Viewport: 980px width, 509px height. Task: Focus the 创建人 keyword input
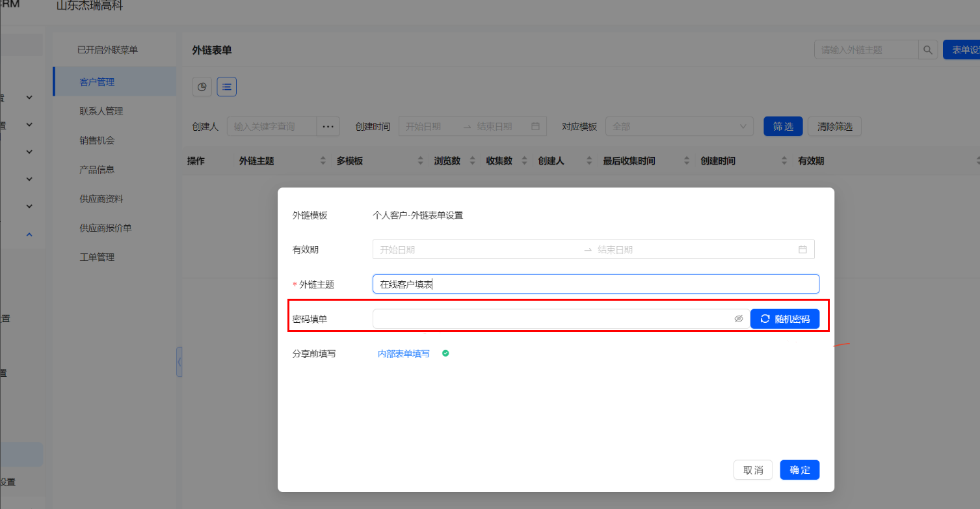point(272,126)
